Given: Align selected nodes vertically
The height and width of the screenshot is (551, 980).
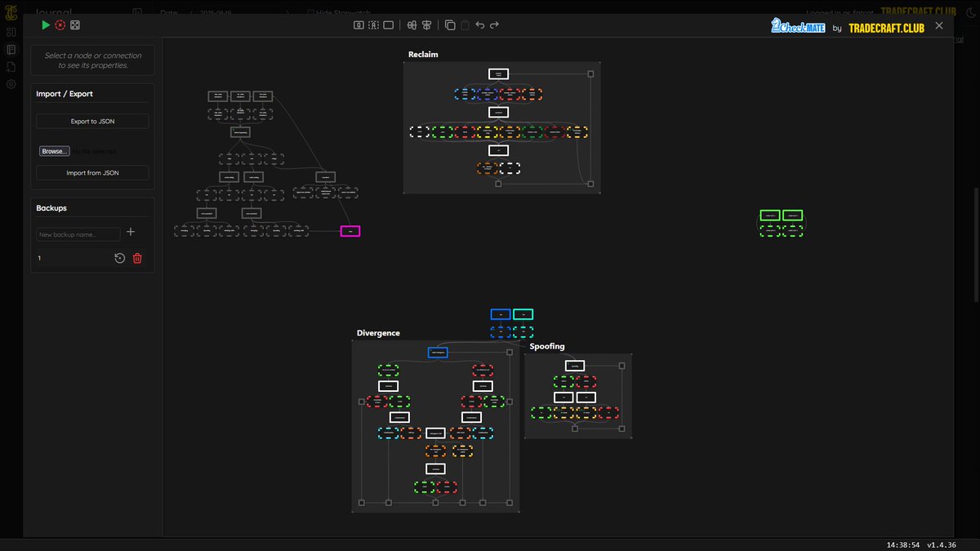Looking at the screenshot, I should 426,25.
